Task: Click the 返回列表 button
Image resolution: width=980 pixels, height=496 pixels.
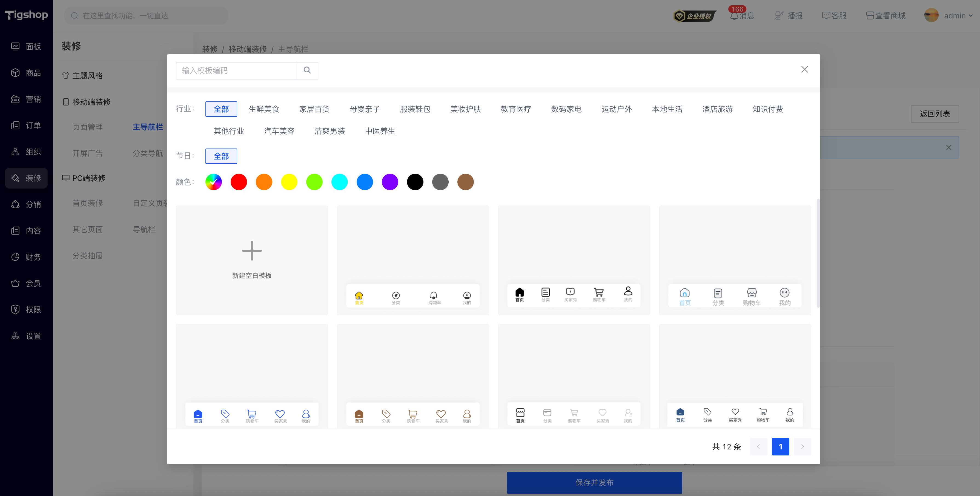Action: point(935,114)
